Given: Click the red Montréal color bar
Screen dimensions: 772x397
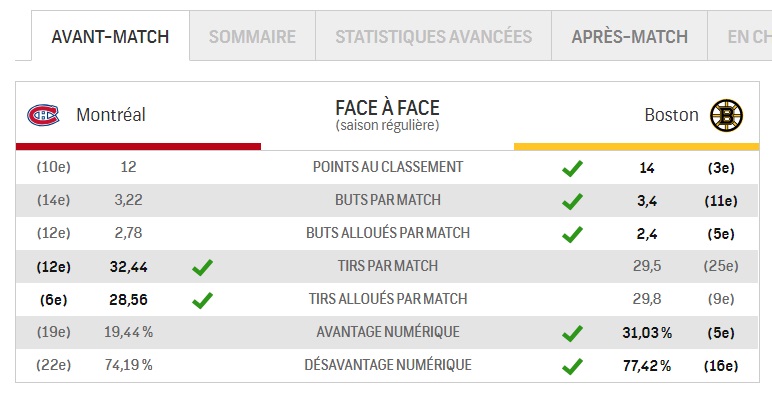Looking at the screenshot, I should click(x=138, y=146).
